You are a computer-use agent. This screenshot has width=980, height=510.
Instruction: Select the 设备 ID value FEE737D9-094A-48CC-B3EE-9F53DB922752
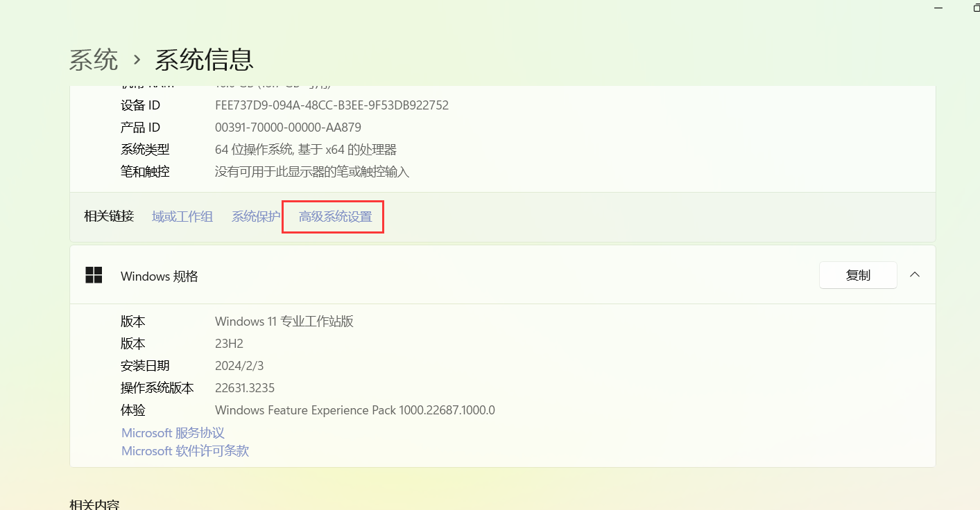[332, 105]
